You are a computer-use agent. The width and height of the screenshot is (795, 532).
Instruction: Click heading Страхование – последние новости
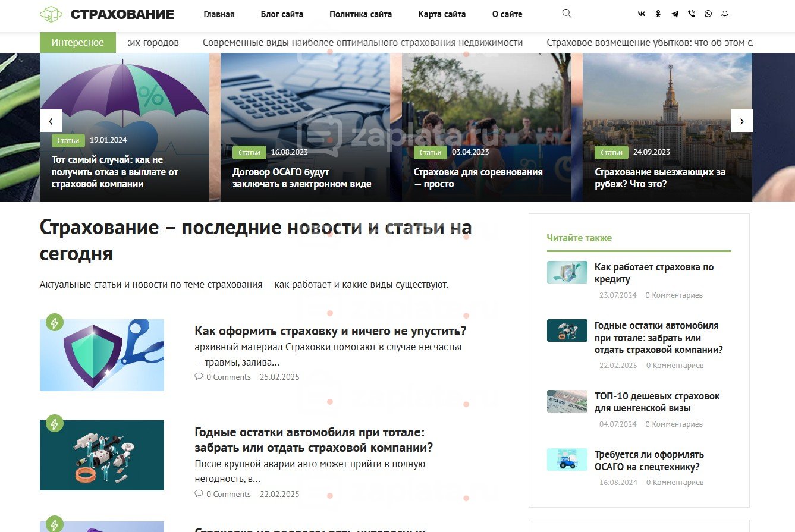coord(256,240)
